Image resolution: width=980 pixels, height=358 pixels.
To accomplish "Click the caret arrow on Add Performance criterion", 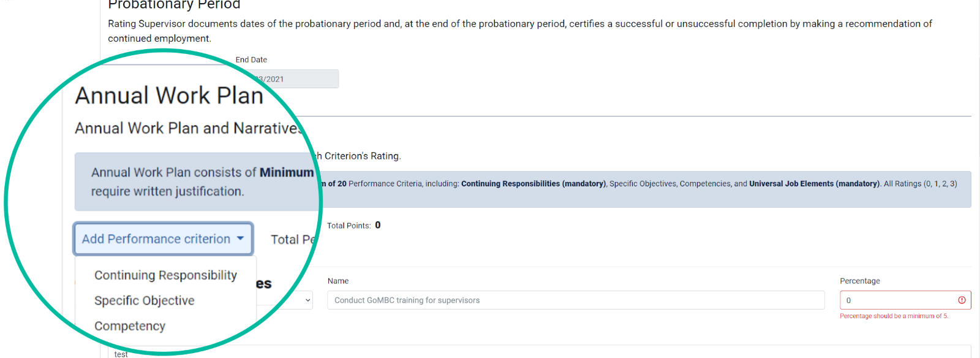I will coord(240,238).
